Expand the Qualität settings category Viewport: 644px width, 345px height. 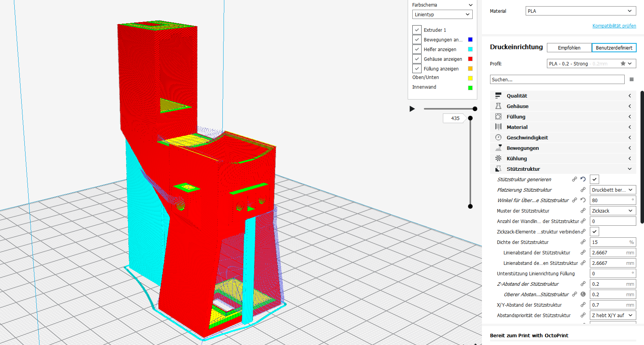point(563,96)
